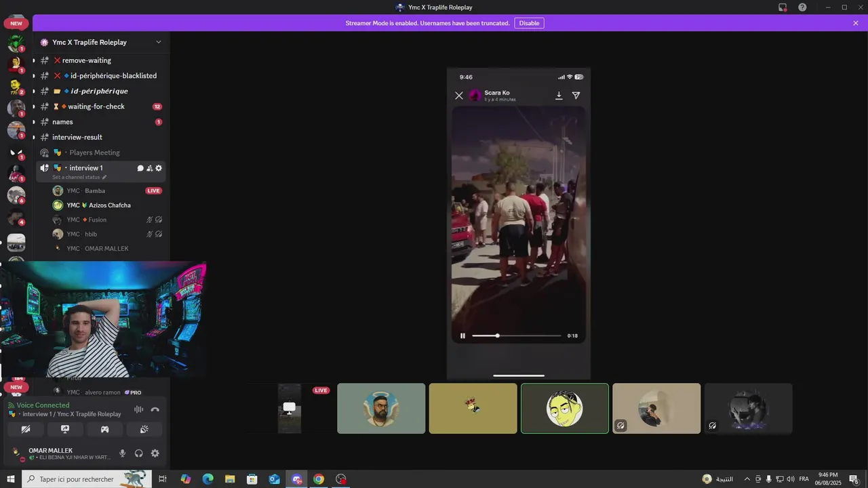This screenshot has height=488, width=868.
Task: Open Task View on the taskbar
Action: pyautogui.click(x=163, y=479)
